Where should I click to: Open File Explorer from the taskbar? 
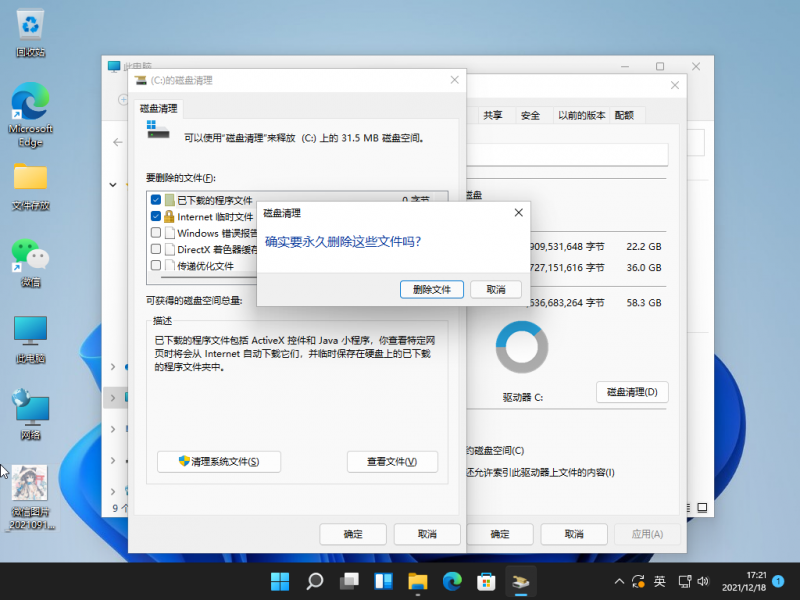417,581
